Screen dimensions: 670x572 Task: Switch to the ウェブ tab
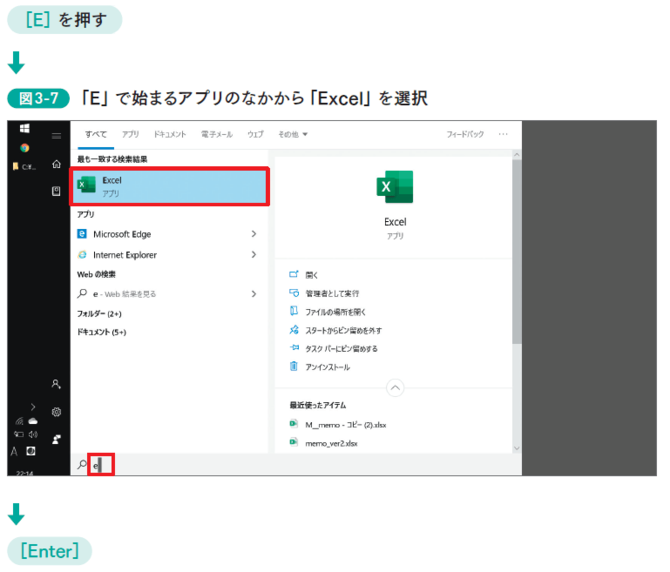click(x=256, y=134)
